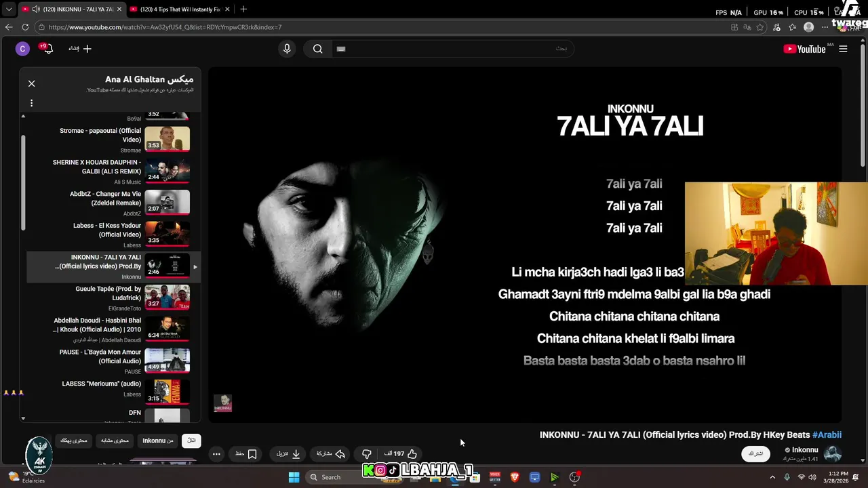Screen dimensions: 868x488
Task: Close the INKONNU - 7ALI YA 7ALI tab
Action: [119, 9]
